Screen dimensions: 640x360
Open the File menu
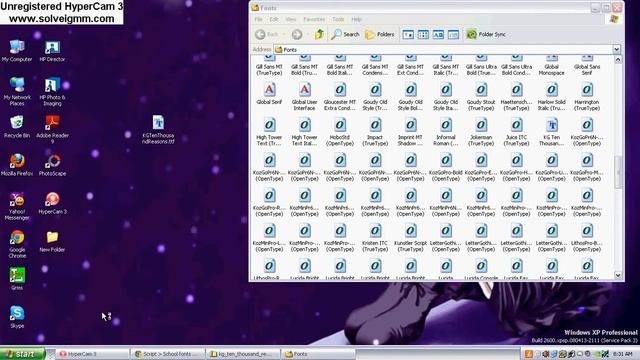tap(258, 19)
